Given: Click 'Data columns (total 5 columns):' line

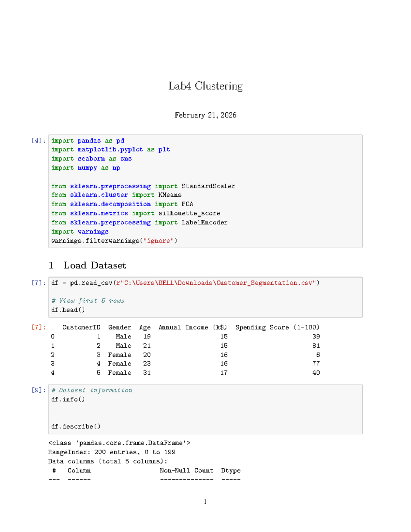Looking at the screenshot, I should pyautogui.click(x=108, y=461).
